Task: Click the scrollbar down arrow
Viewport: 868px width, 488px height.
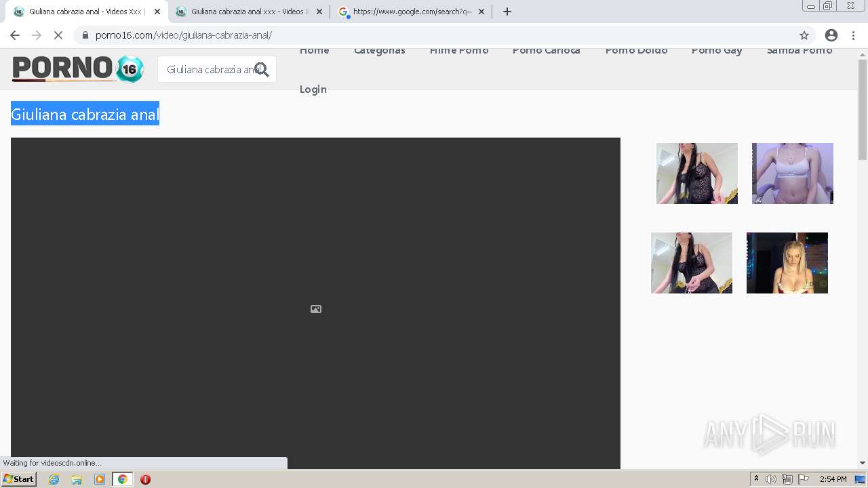Action: 863,463
